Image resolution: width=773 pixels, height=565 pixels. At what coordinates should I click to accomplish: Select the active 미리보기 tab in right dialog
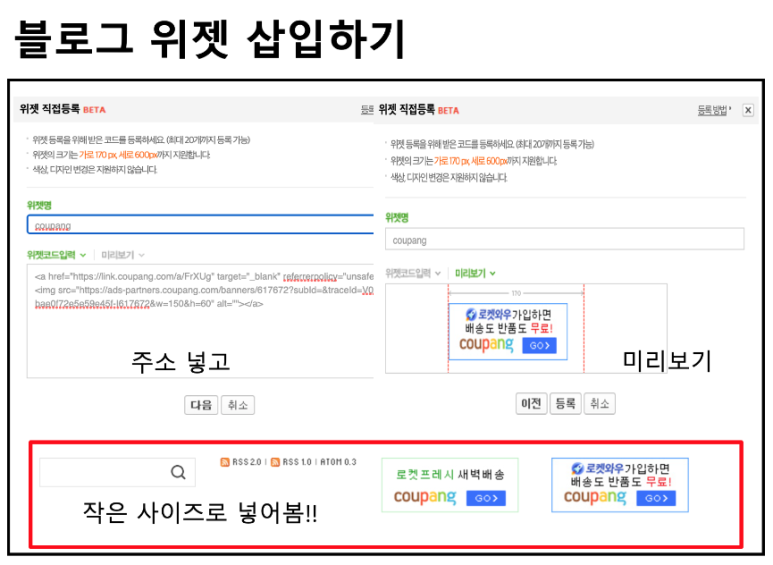tap(470, 273)
